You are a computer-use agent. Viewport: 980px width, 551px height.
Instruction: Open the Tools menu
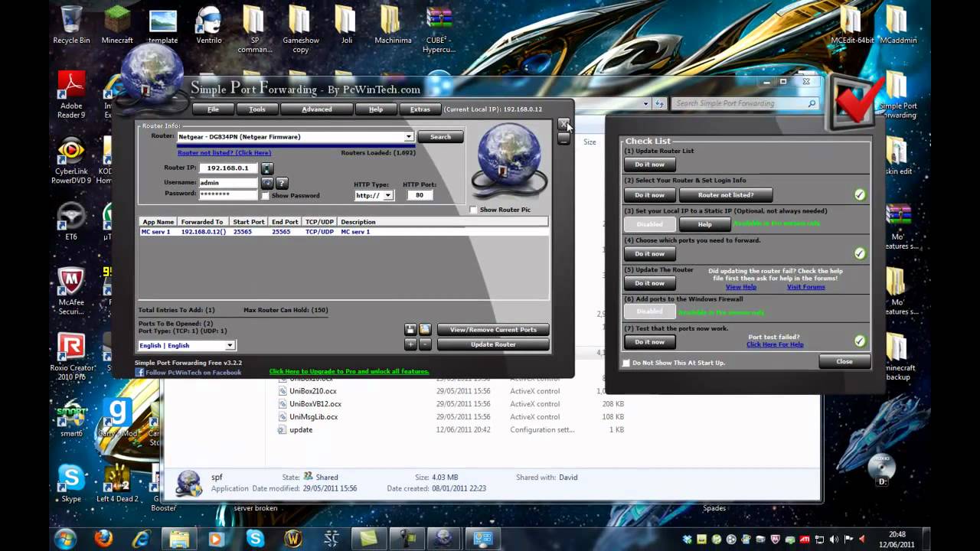point(257,109)
